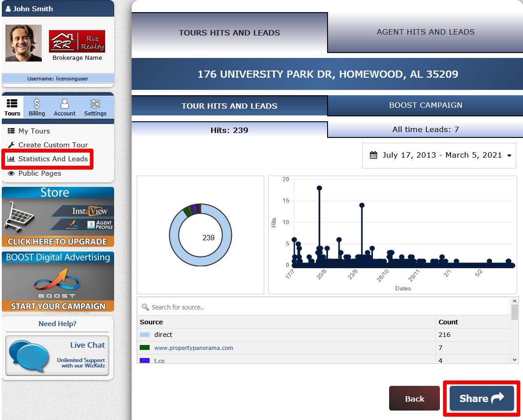This screenshot has width=523, height=420.
Task: Switch to Agent Hits and Leads tab
Action: pyautogui.click(x=425, y=32)
